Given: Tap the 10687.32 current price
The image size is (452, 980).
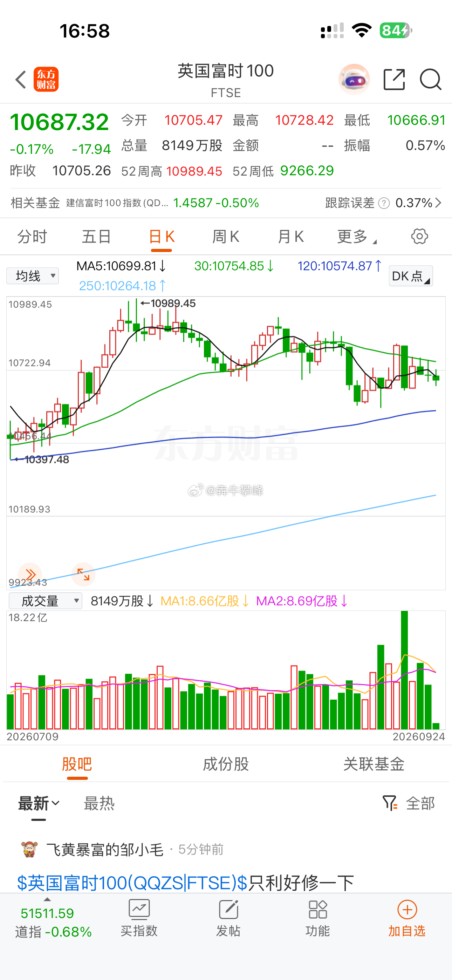Looking at the screenshot, I should pyautogui.click(x=60, y=122).
